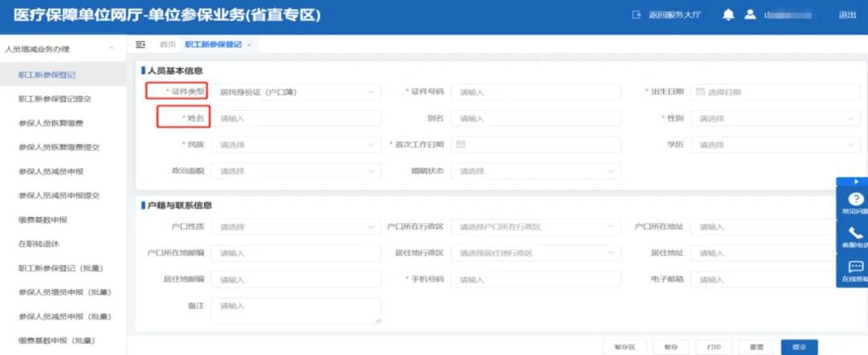The height and width of the screenshot is (355, 868).
Task: Click the 居住地址 input field
Action: point(764,253)
